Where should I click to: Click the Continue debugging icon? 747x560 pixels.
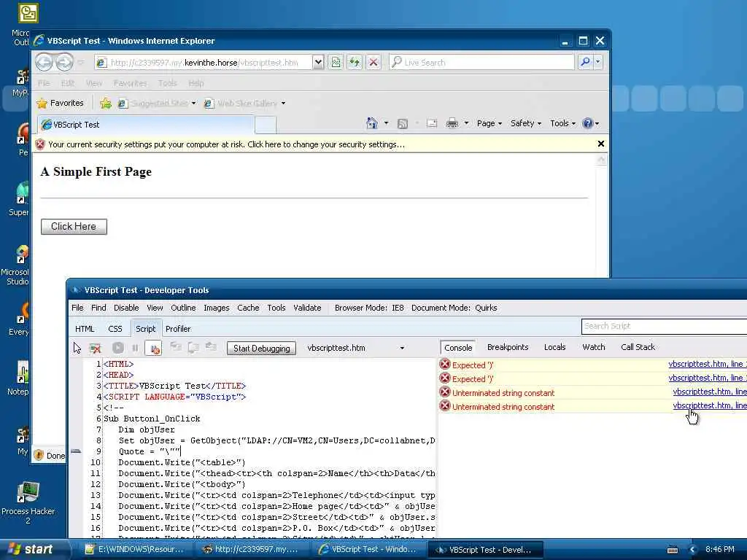click(x=118, y=348)
